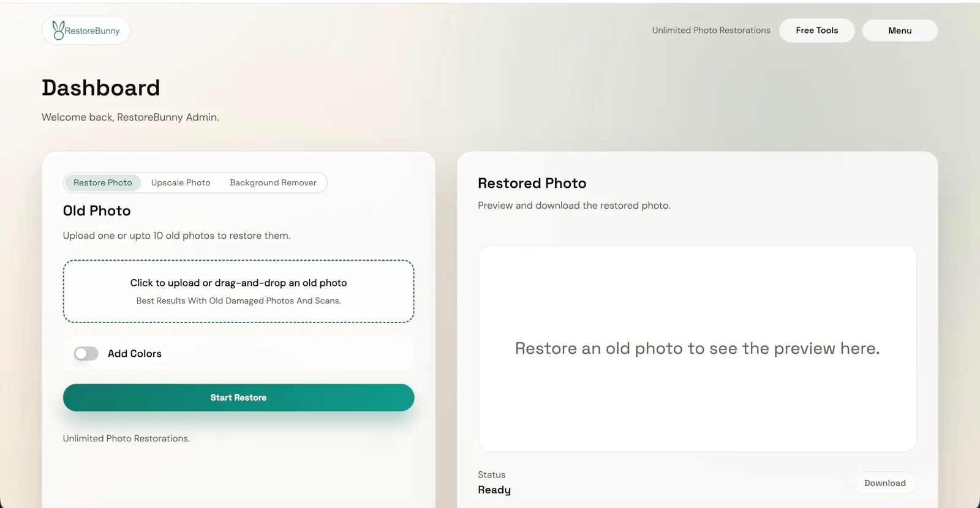Viewport: 980px width, 508px height.
Task: Enable the Add Colors toggle
Action: 86,354
